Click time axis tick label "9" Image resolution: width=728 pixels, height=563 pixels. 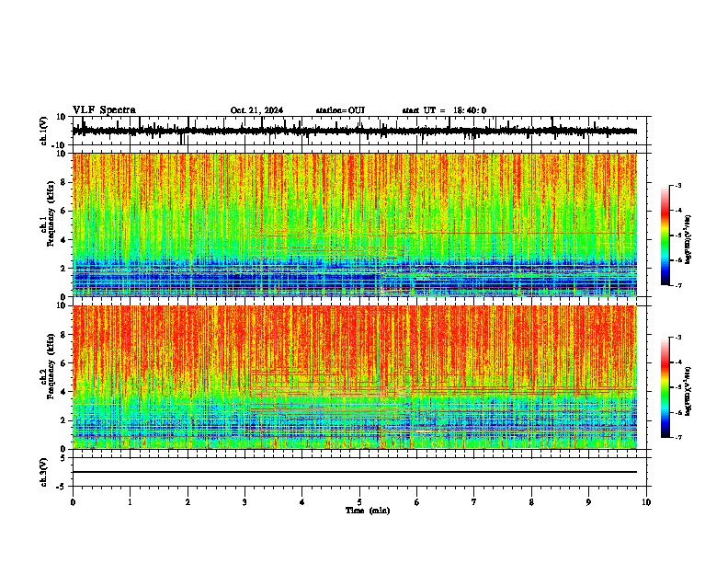point(588,502)
